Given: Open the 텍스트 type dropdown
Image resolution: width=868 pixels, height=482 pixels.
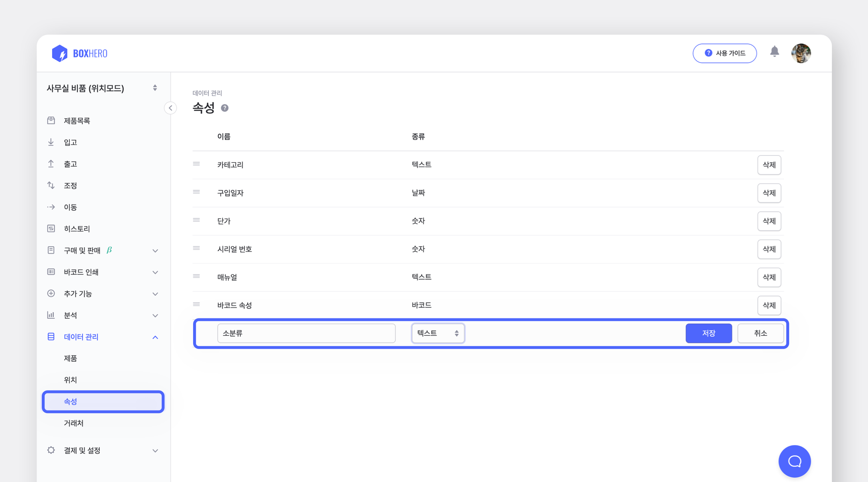Looking at the screenshot, I should [x=438, y=333].
